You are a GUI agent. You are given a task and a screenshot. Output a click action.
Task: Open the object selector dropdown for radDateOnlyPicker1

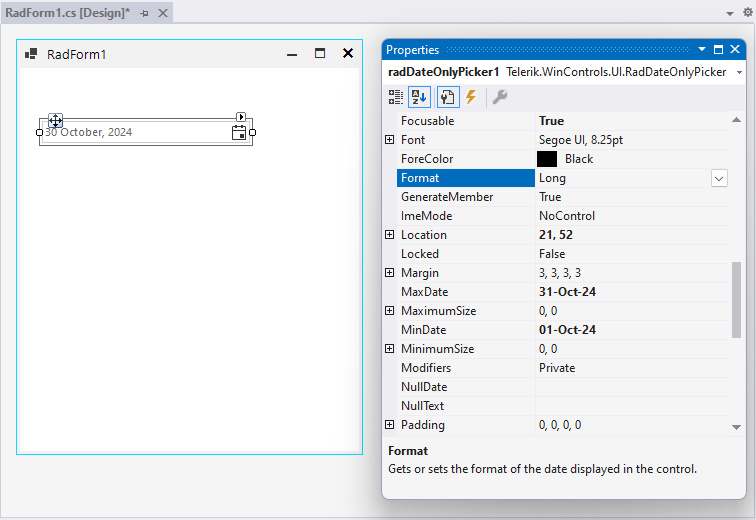pyautogui.click(x=739, y=73)
